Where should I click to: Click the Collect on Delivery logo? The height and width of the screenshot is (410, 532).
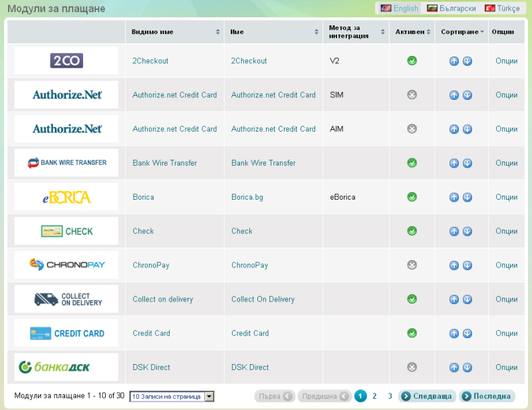[x=66, y=300]
